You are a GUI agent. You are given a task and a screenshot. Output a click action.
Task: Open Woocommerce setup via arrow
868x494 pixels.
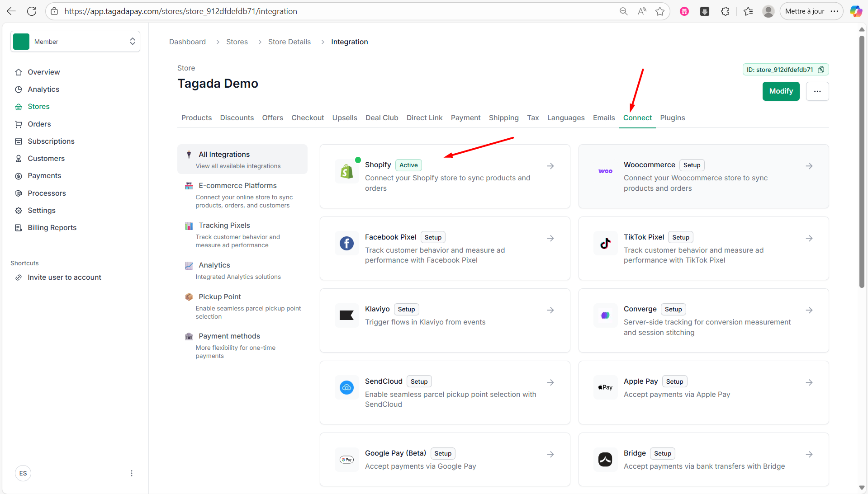[x=809, y=166]
